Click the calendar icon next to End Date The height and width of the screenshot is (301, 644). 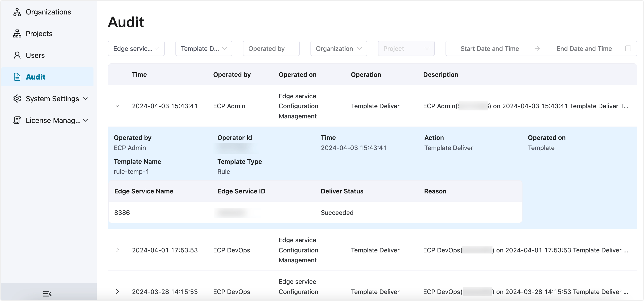click(628, 48)
